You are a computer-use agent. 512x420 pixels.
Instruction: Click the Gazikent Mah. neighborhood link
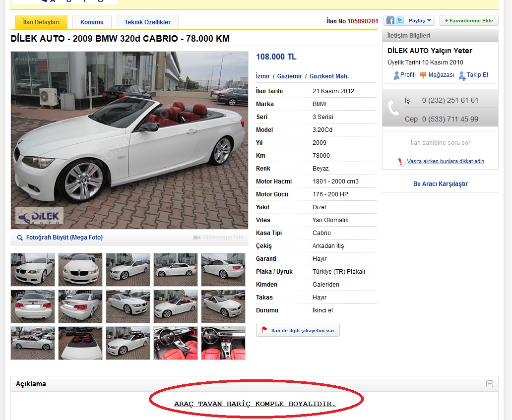[329, 76]
